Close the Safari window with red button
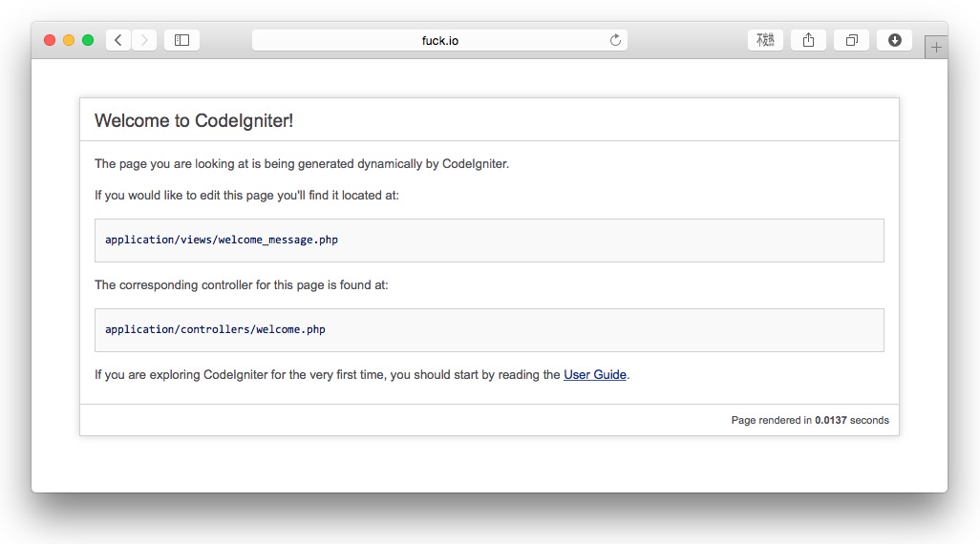Screen dimensions: 980x544 [50, 40]
